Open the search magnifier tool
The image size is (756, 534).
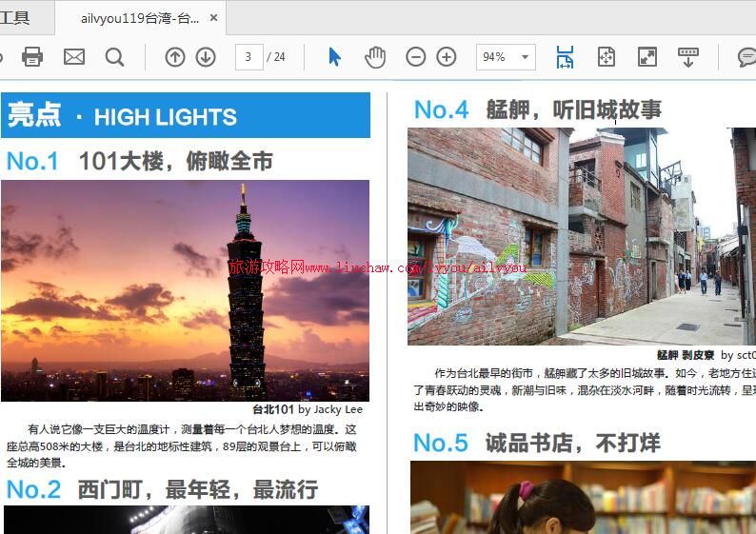coord(115,57)
